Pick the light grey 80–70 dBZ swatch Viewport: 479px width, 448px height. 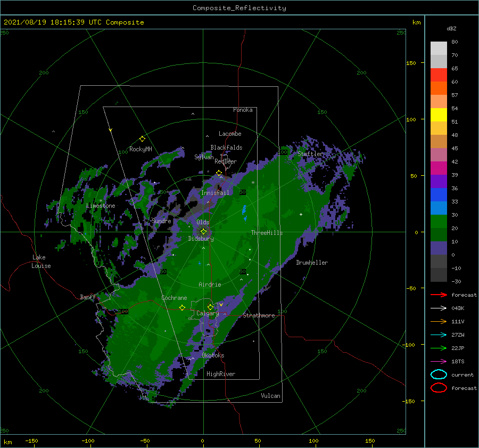[439, 48]
